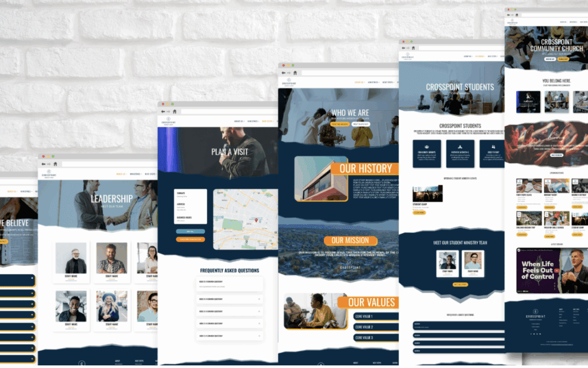Click home icon in Crosspoint Students window
Image resolution: width=588 pixels, height=368 pixels.
(x=413, y=48)
